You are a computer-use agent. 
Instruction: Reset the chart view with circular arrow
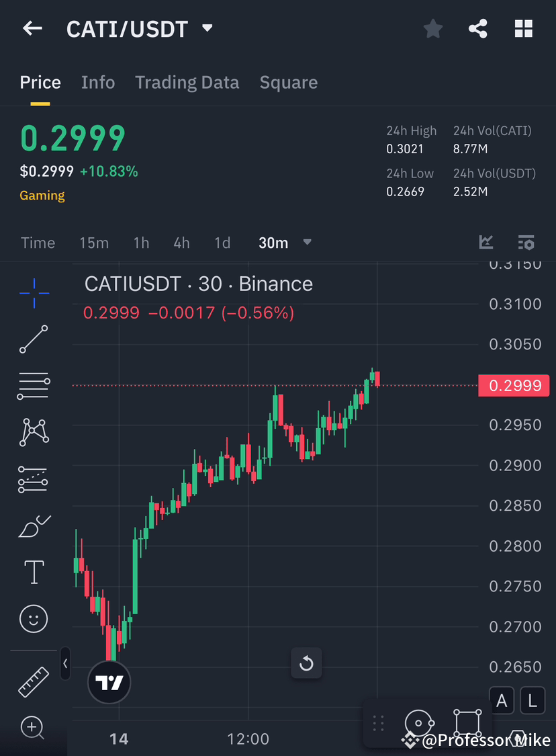coord(306,663)
